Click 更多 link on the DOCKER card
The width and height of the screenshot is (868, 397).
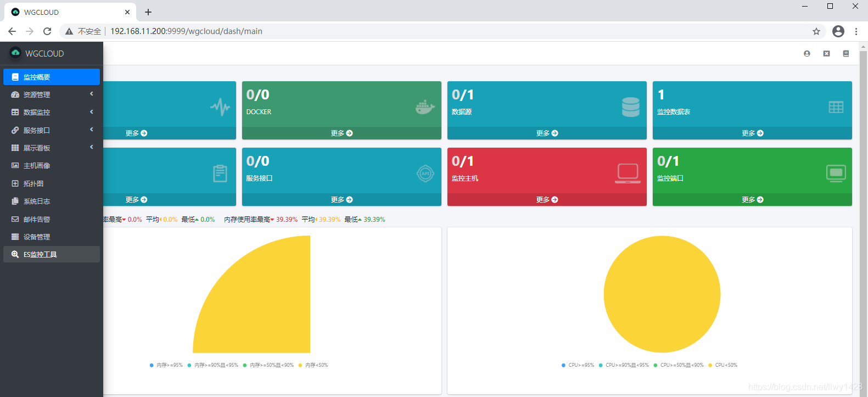(x=341, y=133)
